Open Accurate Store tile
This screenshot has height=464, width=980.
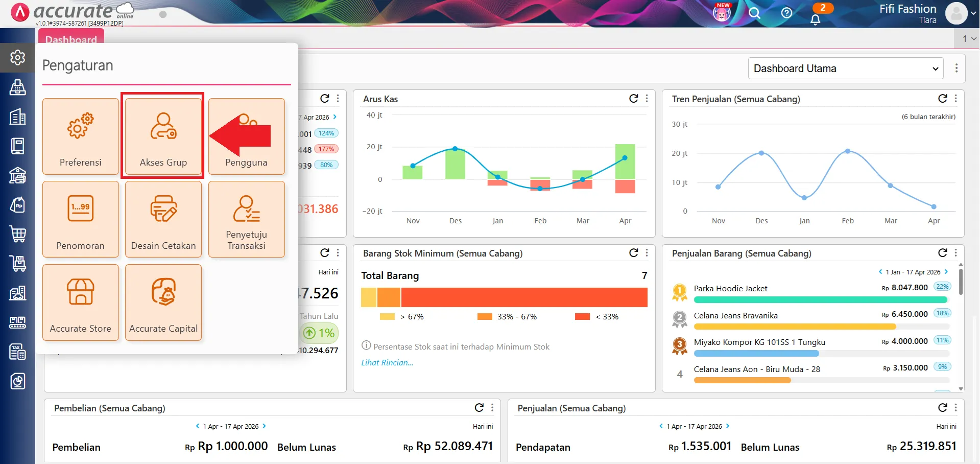coord(81,303)
